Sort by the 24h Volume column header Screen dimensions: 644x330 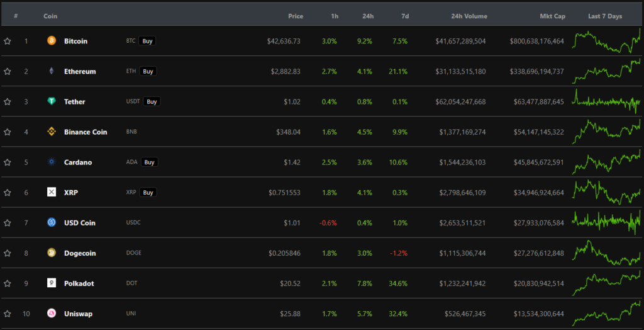click(x=469, y=16)
